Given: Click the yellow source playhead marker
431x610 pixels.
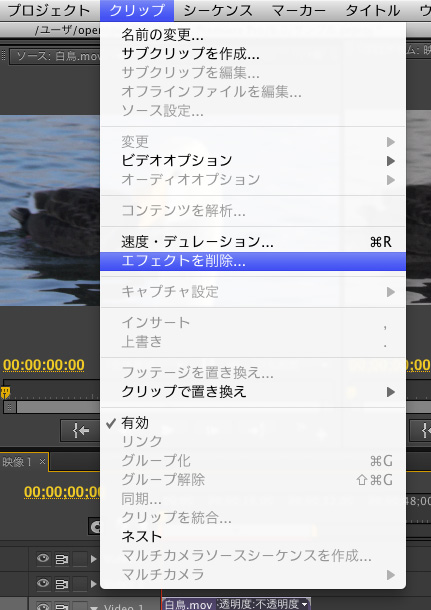Looking at the screenshot, I should point(5,392).
